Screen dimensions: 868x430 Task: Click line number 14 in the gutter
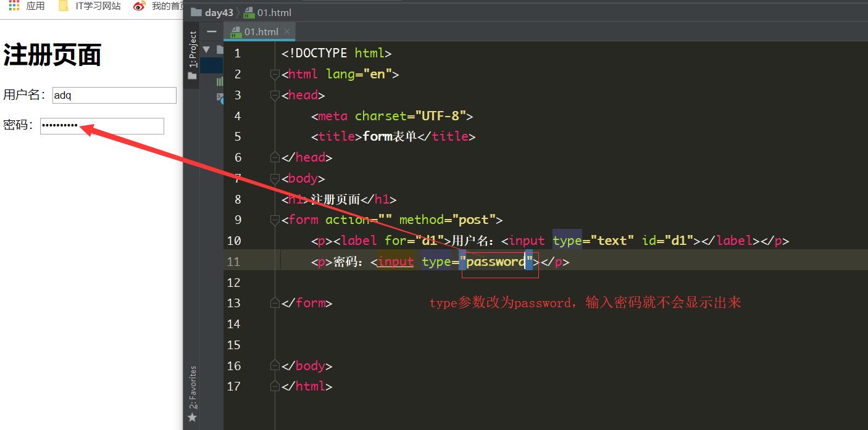coord(234,324)
